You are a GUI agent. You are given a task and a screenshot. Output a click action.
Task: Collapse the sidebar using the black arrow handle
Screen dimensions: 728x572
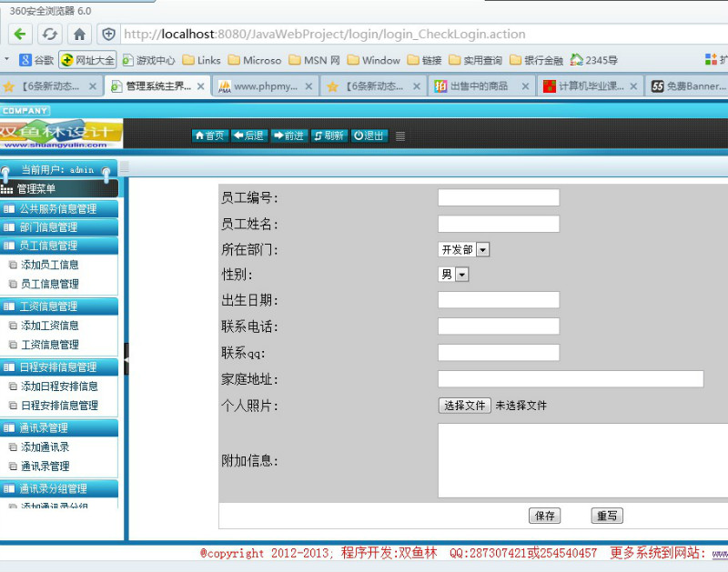click(126, 359)
